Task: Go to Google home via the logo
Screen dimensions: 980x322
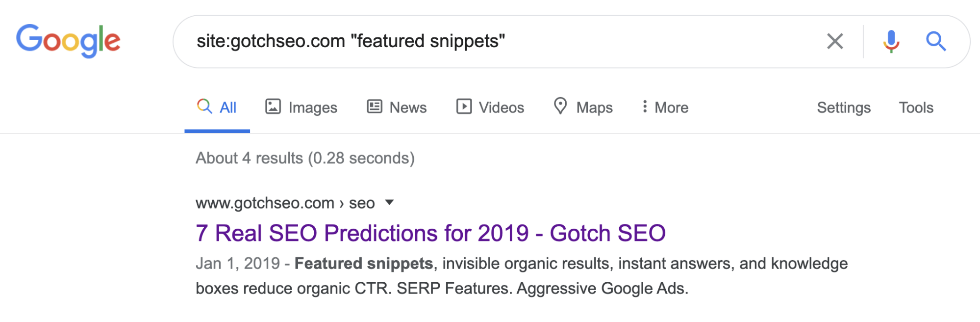Action: [68, 41]
